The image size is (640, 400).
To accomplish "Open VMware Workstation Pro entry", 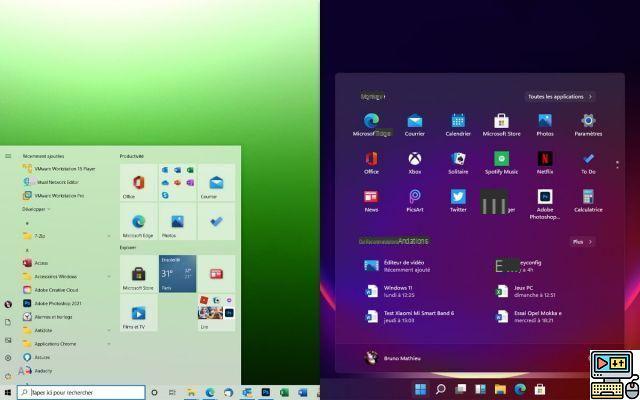I will click(54, 196).
